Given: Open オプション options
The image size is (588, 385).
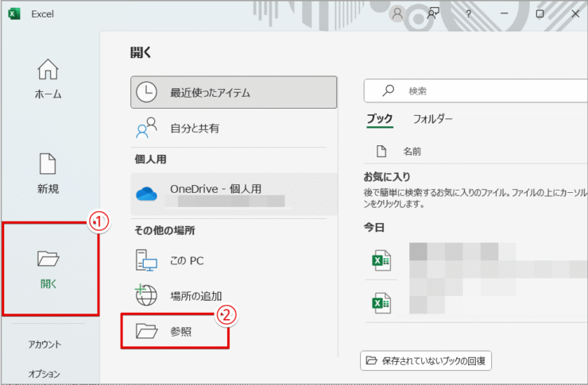Looking at the screenshot, I should tap(44, 374).
